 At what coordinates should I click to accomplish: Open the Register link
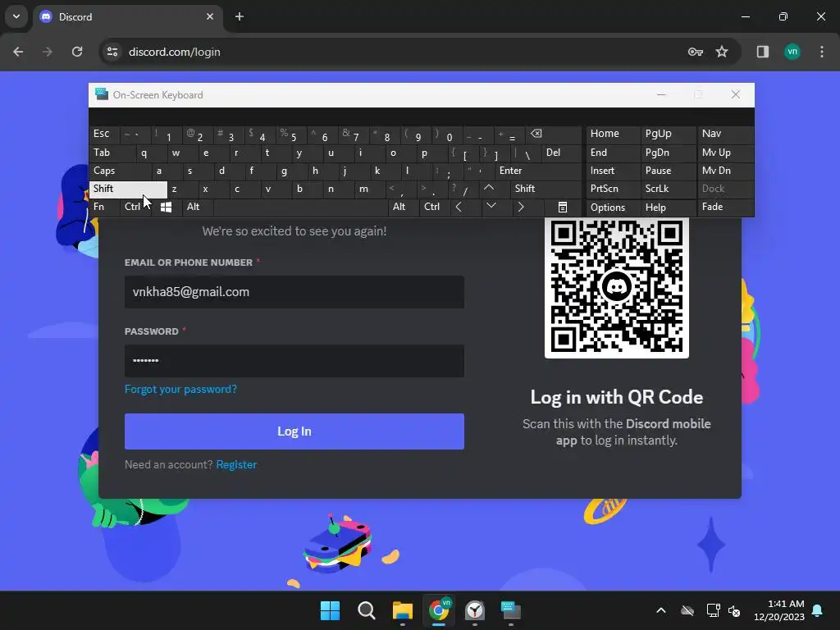click(x=236, y=465)
